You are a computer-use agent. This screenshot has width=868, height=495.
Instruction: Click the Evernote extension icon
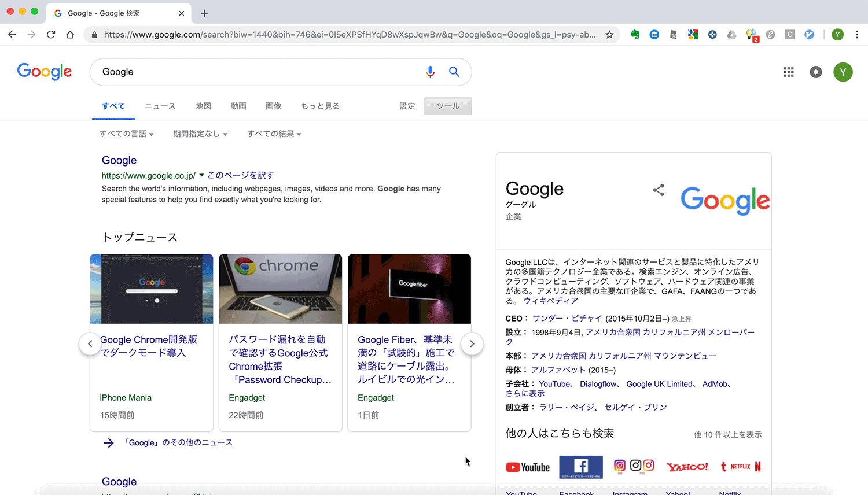pos(635,35)
